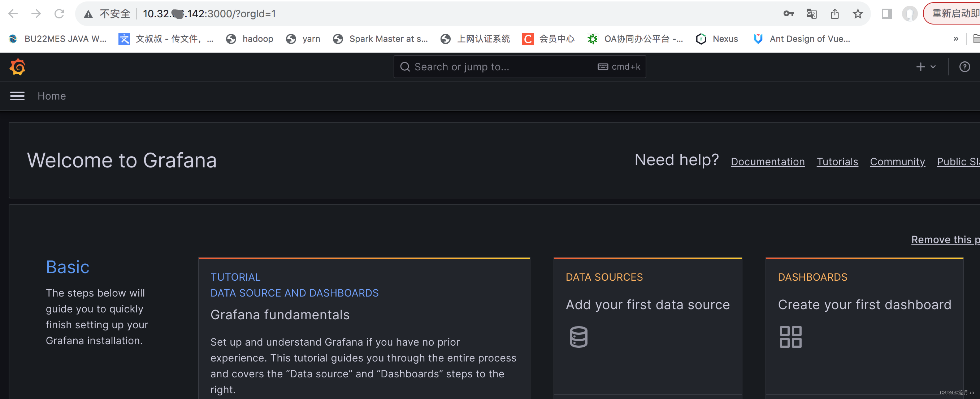Open the Spark Master bookmark
This screenshot has width=980, height=399.
[380, 39]
